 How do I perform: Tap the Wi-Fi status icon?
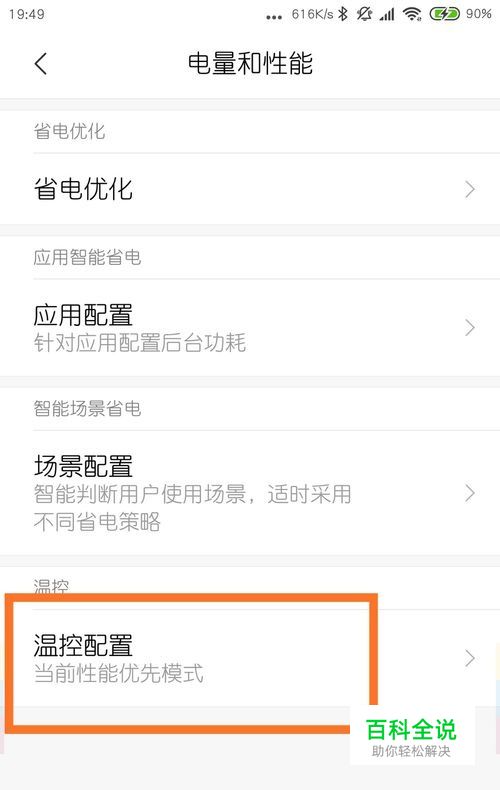coord(412,15)
